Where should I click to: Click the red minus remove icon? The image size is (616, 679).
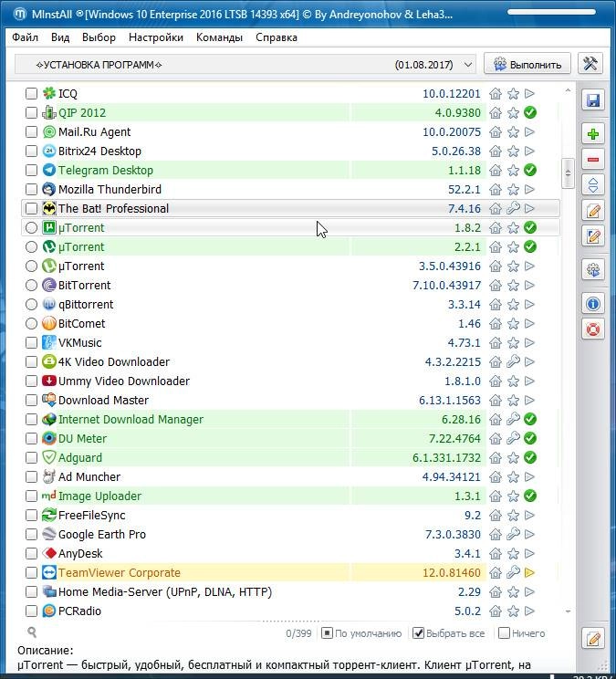pyautogui.click(x=592, y=160)
